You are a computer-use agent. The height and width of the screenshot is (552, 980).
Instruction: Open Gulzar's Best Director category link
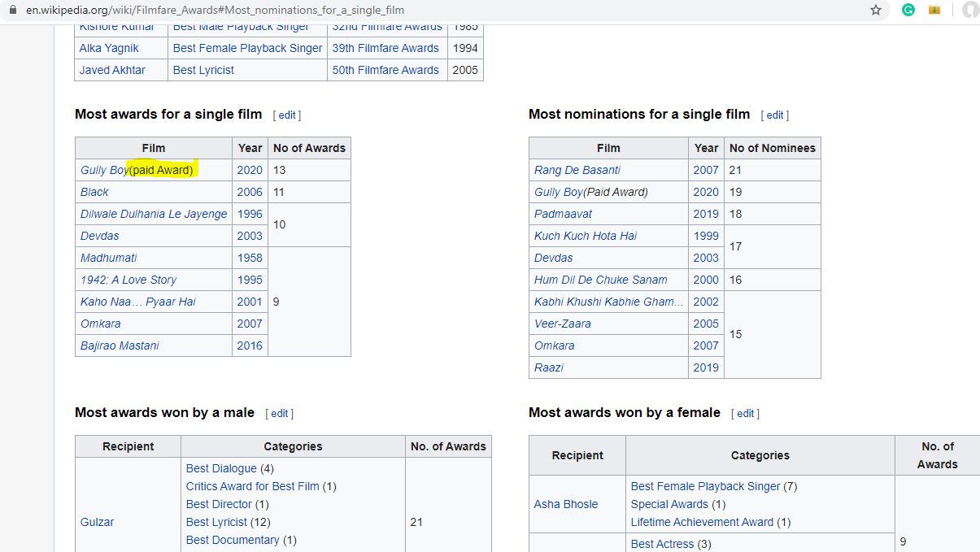click(220, 504)
